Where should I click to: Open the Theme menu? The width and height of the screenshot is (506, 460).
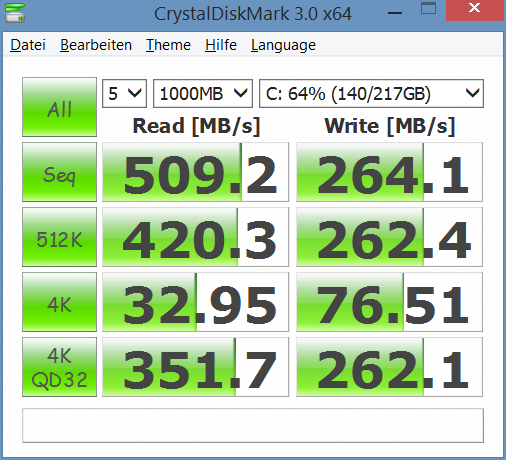click(168, 45)
